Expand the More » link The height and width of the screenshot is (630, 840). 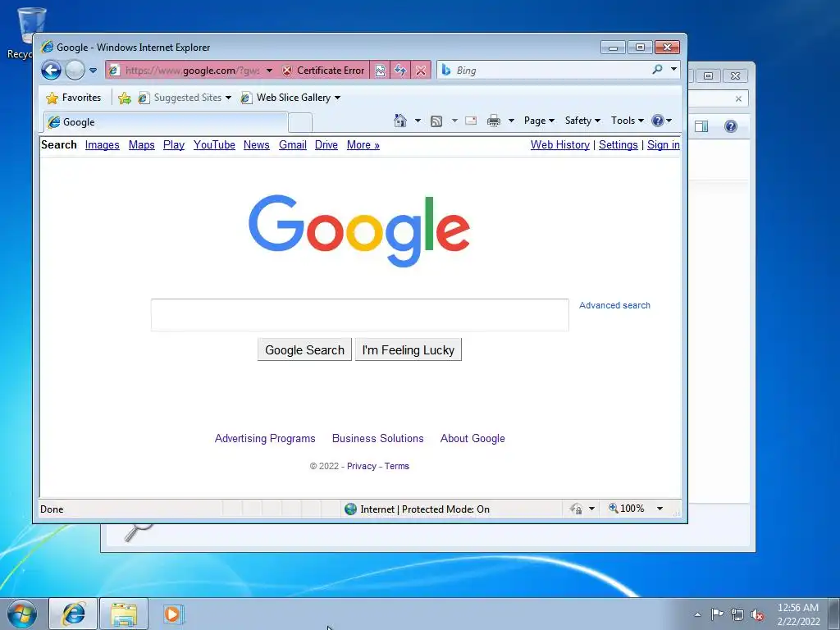pyautogui.click(x=363, y=144)
